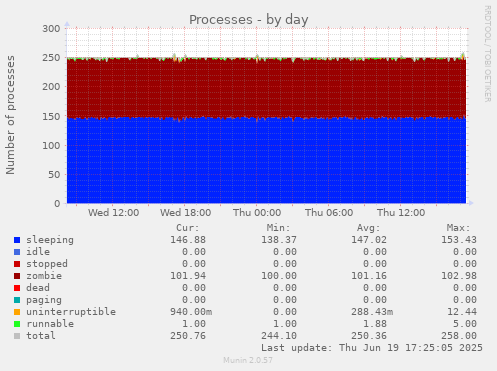Click the "runnable" legend label
This screenshot has height=371, width=497.
tap(50, 324)
